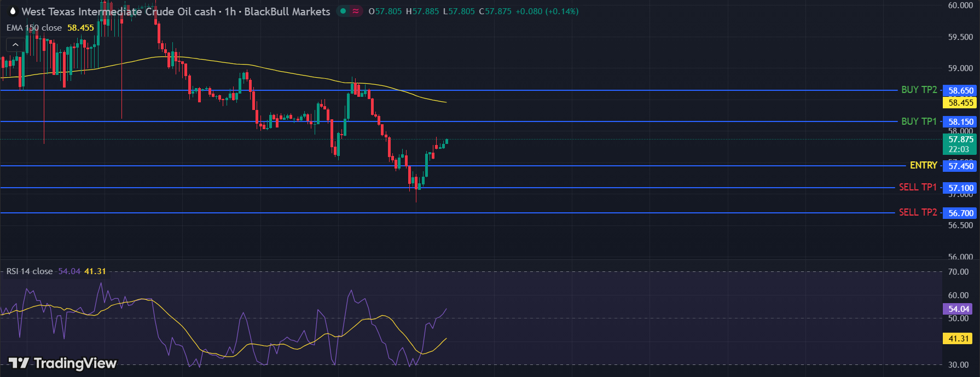Image resolution: width=980 pixels, height=377 pixels.
Task: Click the SELL TP1 line label
Action: (x=918, y=187)
